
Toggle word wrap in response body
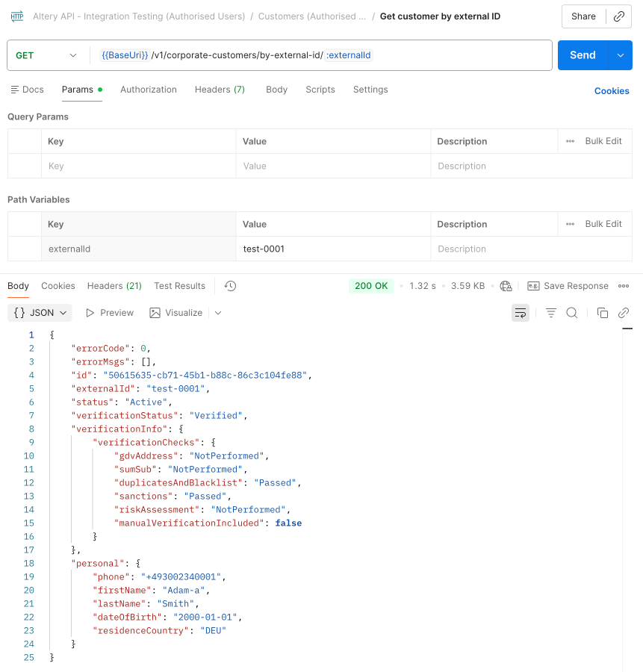click(x=521, y=313)
